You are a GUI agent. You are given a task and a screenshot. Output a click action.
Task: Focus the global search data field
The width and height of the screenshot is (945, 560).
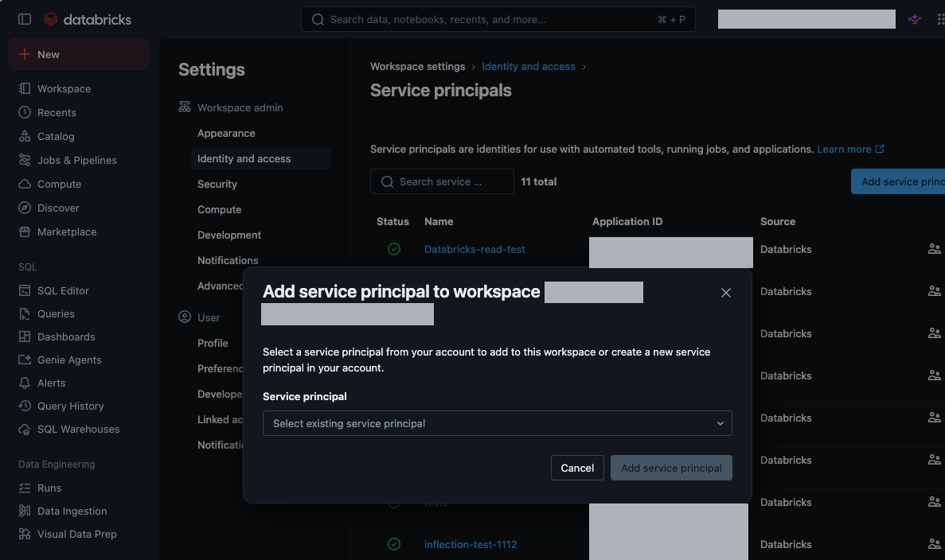tap(498, 19)
